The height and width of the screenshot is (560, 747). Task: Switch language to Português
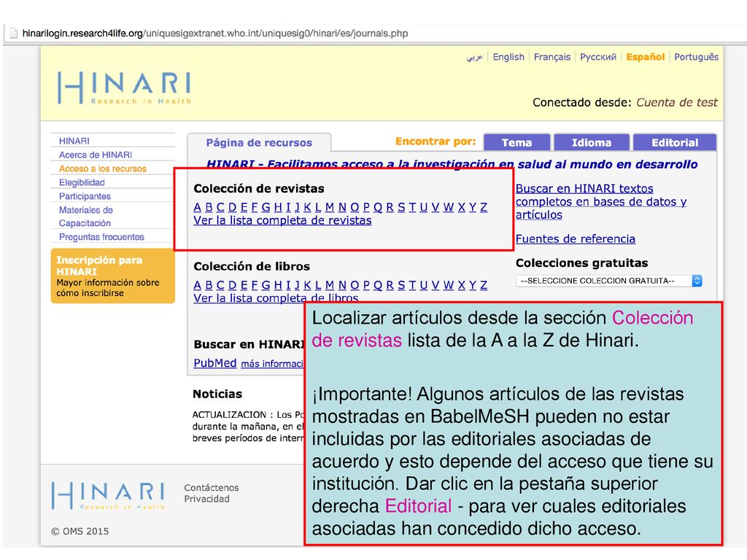696,57
